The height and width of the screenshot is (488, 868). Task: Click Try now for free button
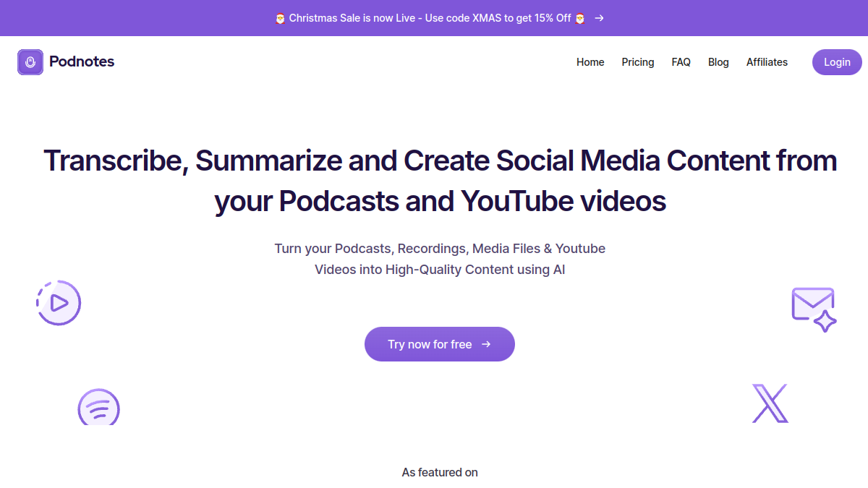pyautogui.click(x=440, y=344)
